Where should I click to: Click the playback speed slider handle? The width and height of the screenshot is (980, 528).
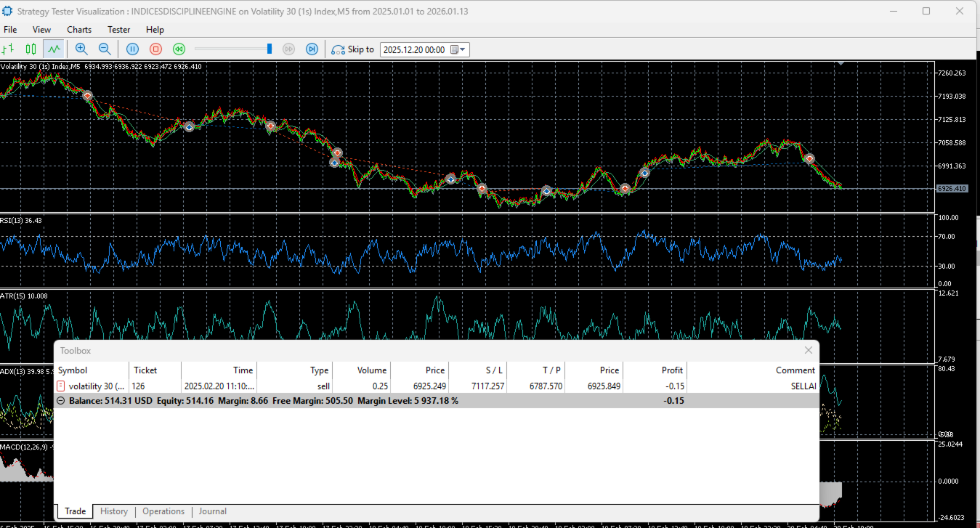click(270, 49)
